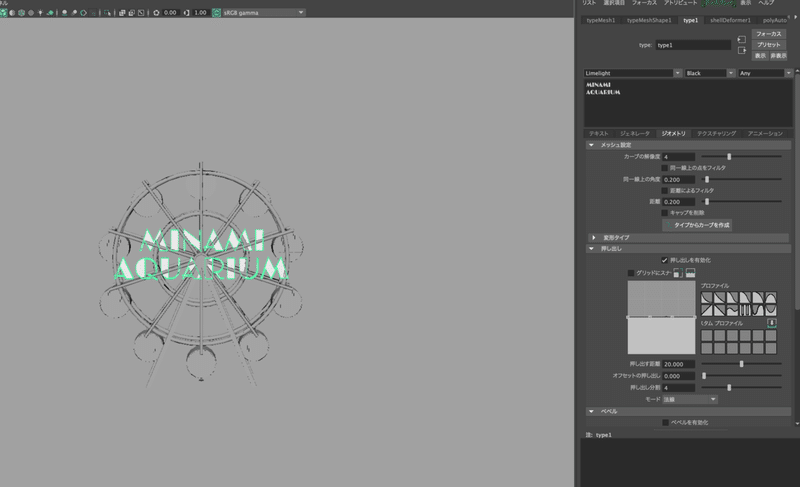Open the アニメーション sub-tab
The width and height of the screenshot is (800, 487).
point(765,134)
